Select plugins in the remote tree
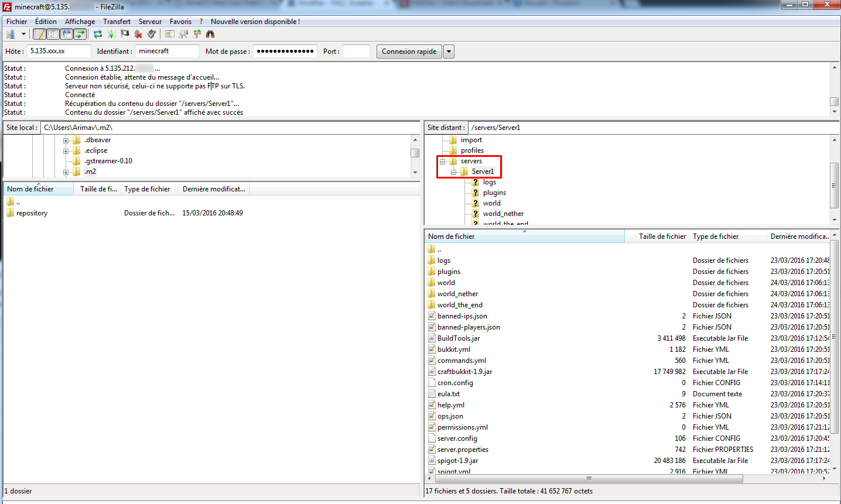 pos(494,193)
